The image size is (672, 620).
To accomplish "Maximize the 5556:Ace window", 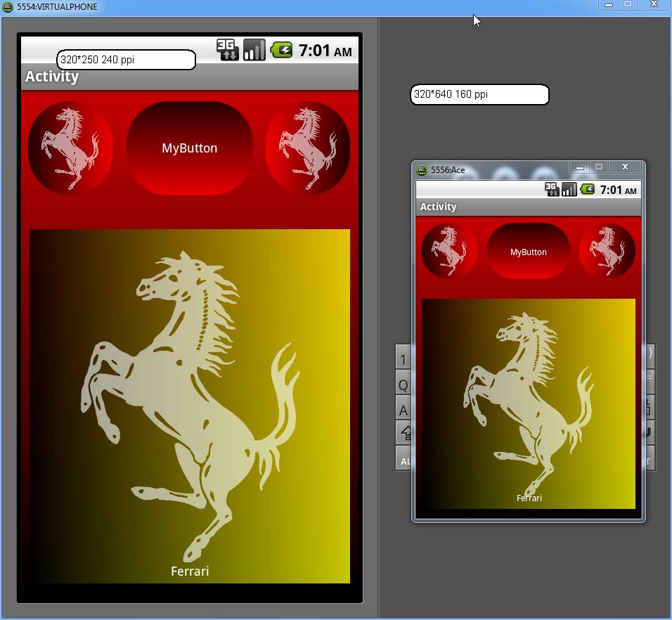I will point(599,167).
